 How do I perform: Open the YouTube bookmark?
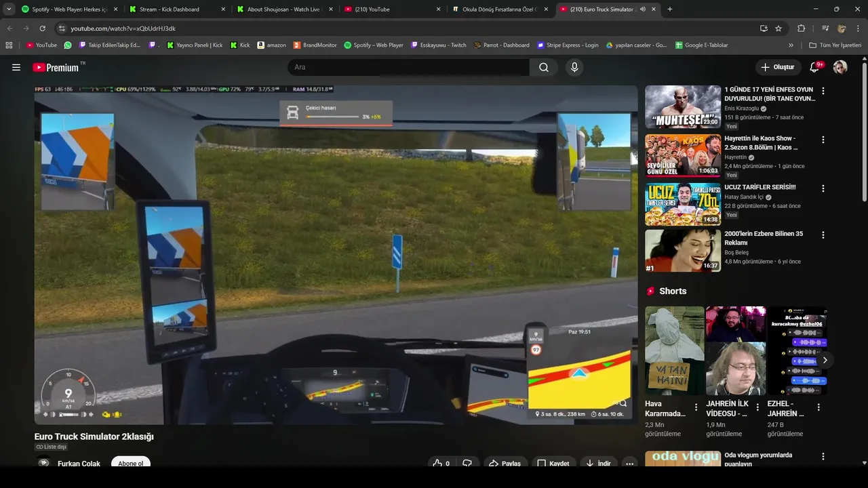(x=41, y=45)
